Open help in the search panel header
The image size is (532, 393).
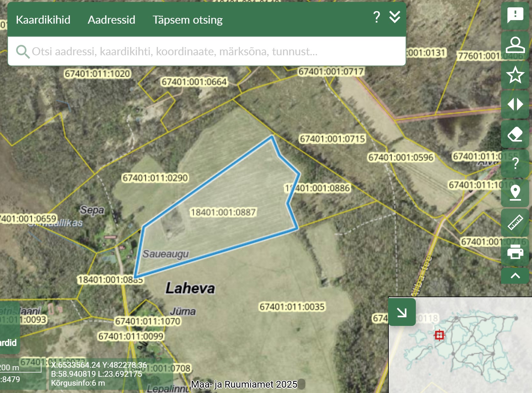[x=377, y=17]
